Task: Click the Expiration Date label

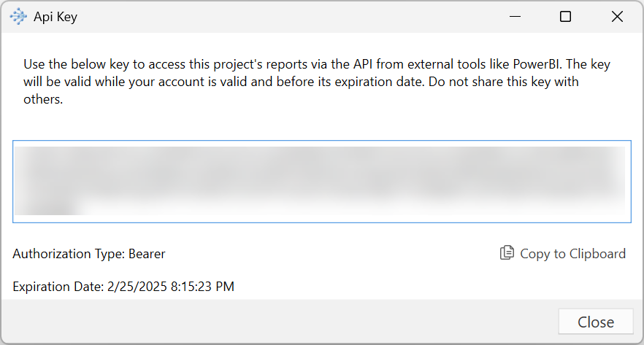Action: 58,287
